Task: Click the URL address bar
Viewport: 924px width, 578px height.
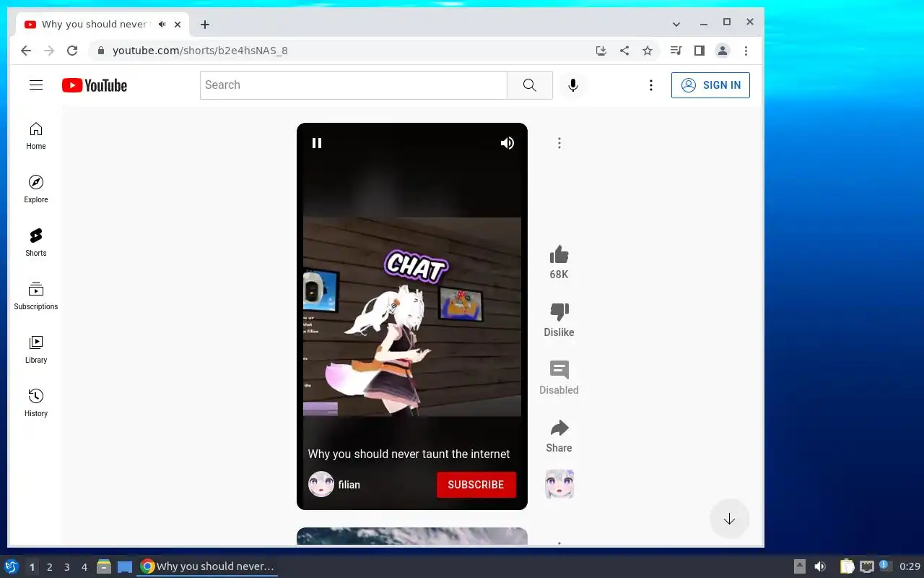Action: point(339,51)
